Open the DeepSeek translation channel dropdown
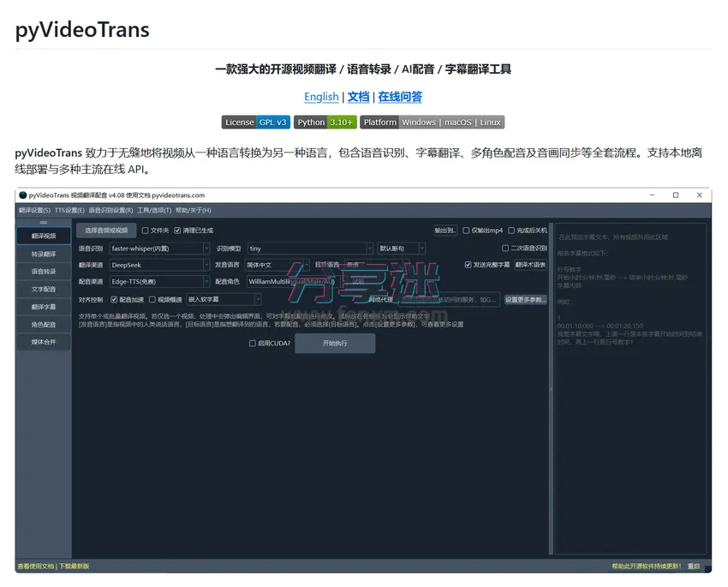Image resolution: width=728 pixels, height=587 pixels. (159, 265)
